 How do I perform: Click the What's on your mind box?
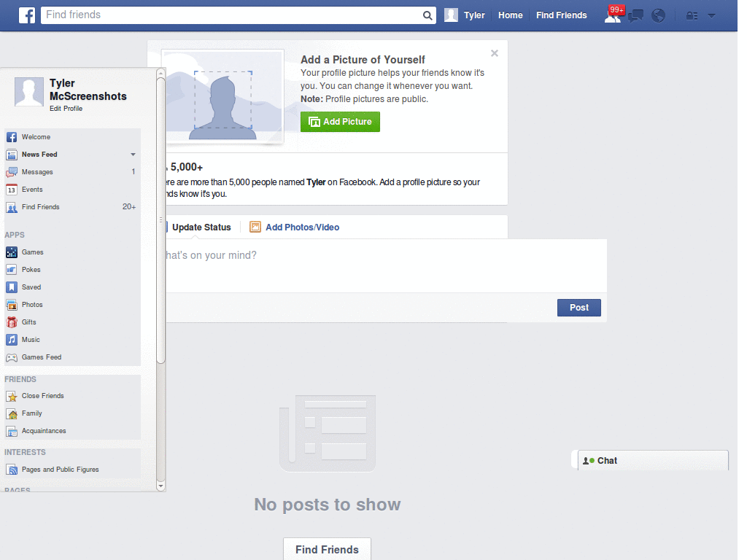click(x=386, y=265)
